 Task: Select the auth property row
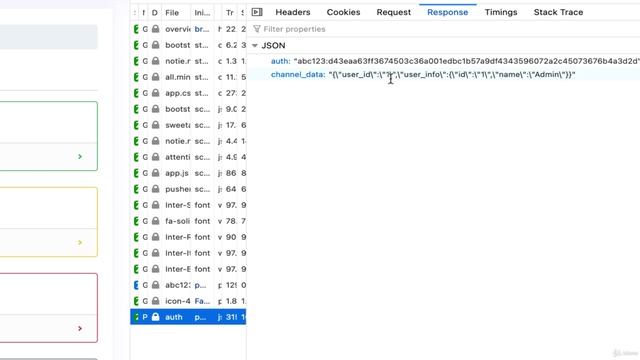tap(444, 61)
